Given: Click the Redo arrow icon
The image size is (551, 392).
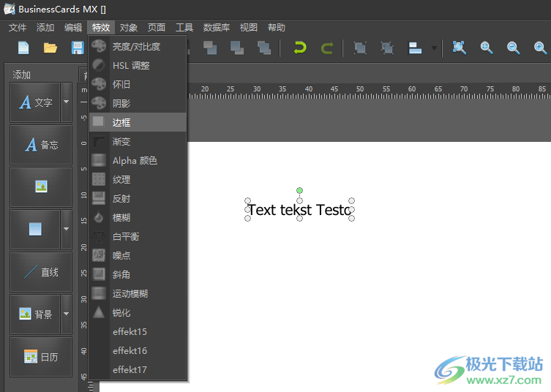Looking at the screenshot, I should [327, 48].
